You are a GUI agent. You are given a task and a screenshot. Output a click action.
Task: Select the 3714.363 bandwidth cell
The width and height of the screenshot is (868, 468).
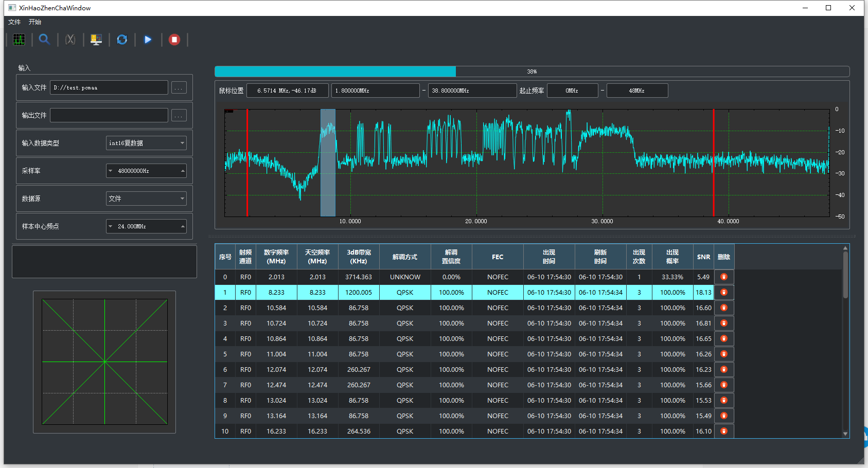tap(359, 277)
